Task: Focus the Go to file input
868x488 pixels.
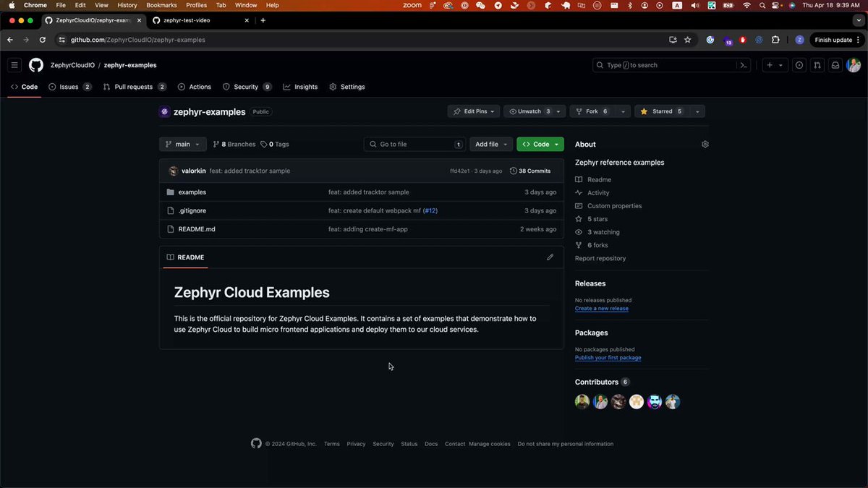Action: pyautogui.click(x=414, y=144)
